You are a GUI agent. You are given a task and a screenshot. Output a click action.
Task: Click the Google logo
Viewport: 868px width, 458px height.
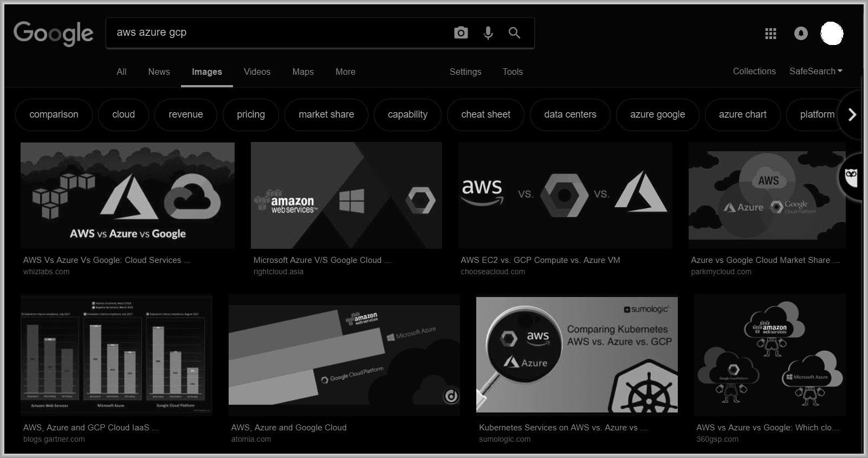53,34
